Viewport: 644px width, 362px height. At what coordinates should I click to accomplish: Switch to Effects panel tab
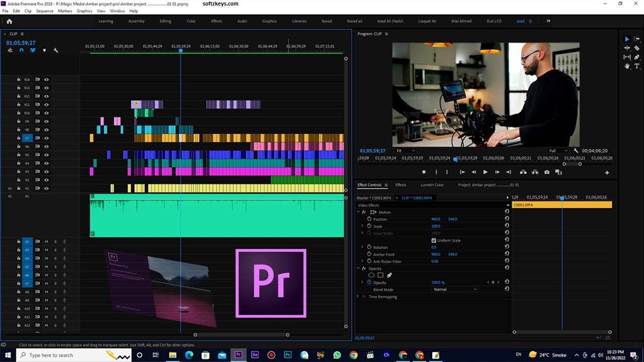(x=401, y=185)
